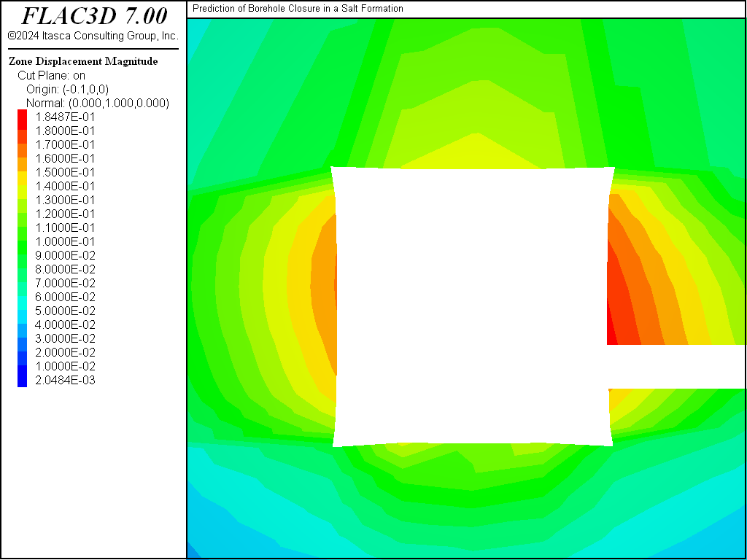Image resolution: width=747 pixels, height=560 pixels.
Task: Click the 9.0000E-02 legend value
Action: (65, 255)
